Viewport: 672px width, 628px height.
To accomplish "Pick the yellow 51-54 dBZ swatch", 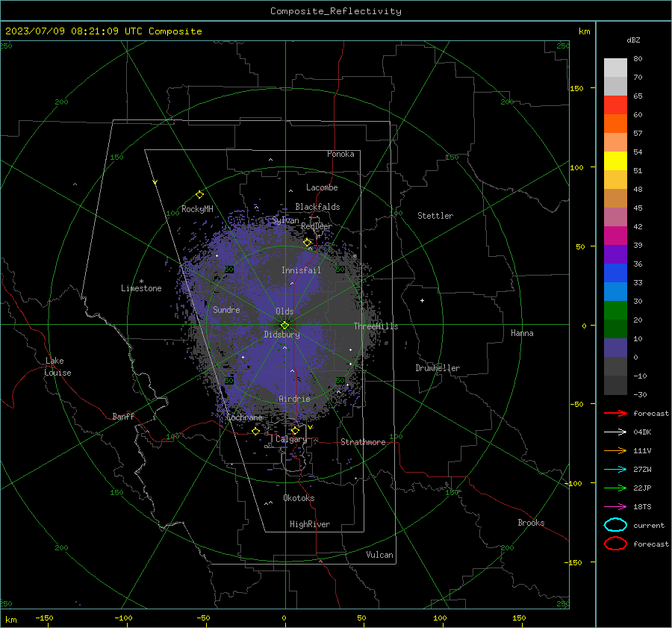I will point(615,161).
